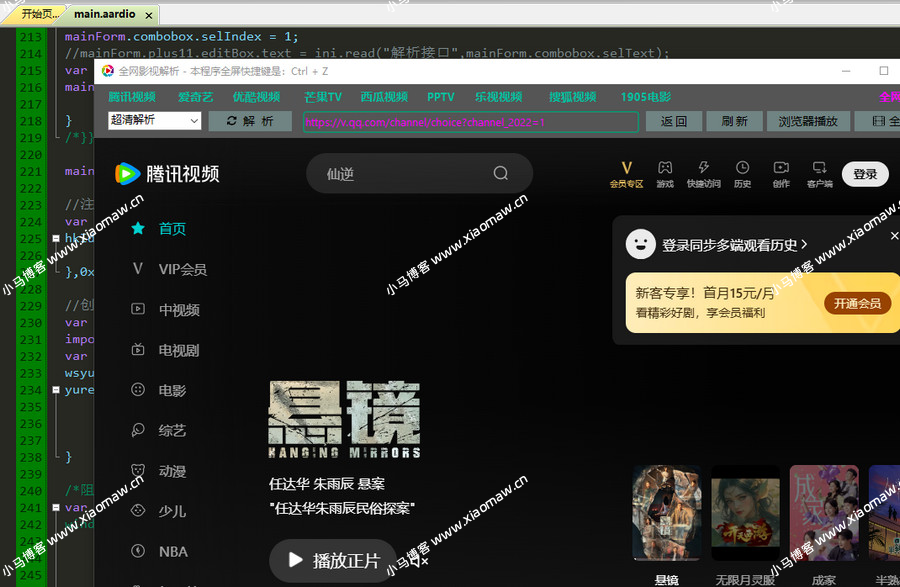Open the 腾讯视频 logo in the page header

coord(167,173)
